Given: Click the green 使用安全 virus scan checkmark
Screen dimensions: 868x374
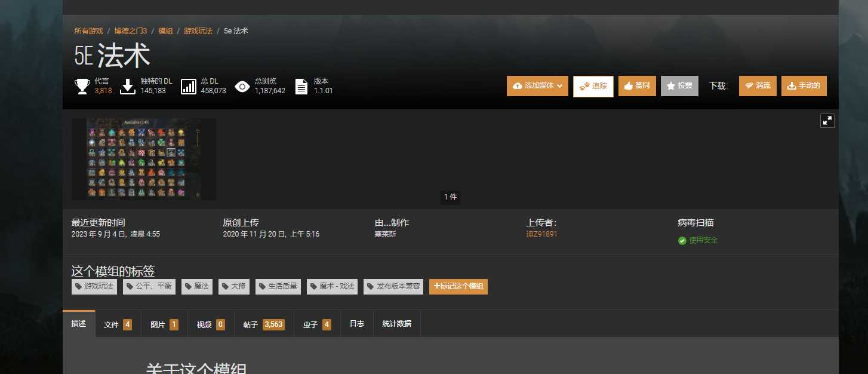Looking at the screenshot, I should (x=682, y=241).
